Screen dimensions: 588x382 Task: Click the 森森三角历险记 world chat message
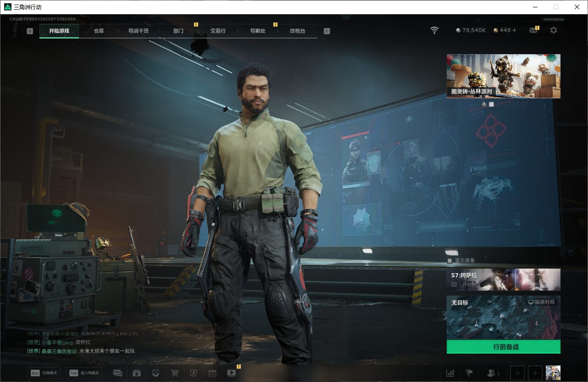click(81, 351)
